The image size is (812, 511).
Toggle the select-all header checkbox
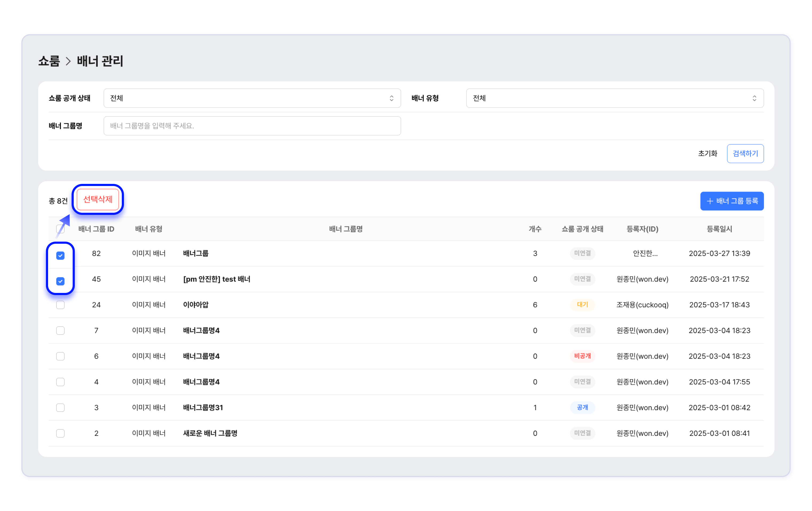(x=60, y=229)
